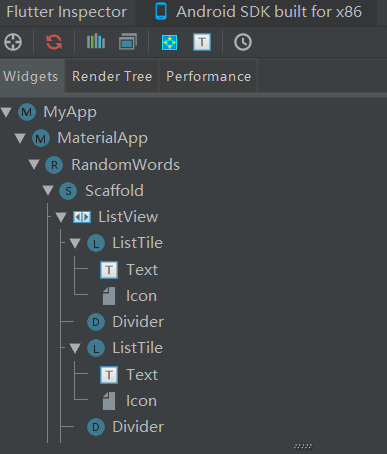Screen dimensions: 387x454
Task: Switch to the Render Tree tab
Action: [112, 76]
